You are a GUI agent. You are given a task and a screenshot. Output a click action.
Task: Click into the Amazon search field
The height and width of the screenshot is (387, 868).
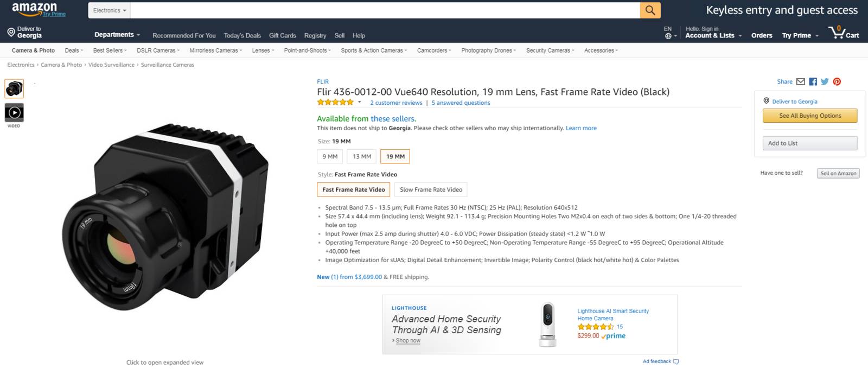coord(385,10)
